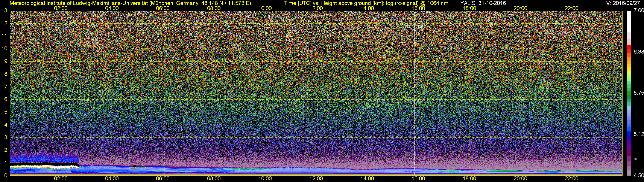Screen dimensions: 644x182
Task: Click the 18:00 label on top time axis
Action: pyautogui.click(x=469, y=8)
